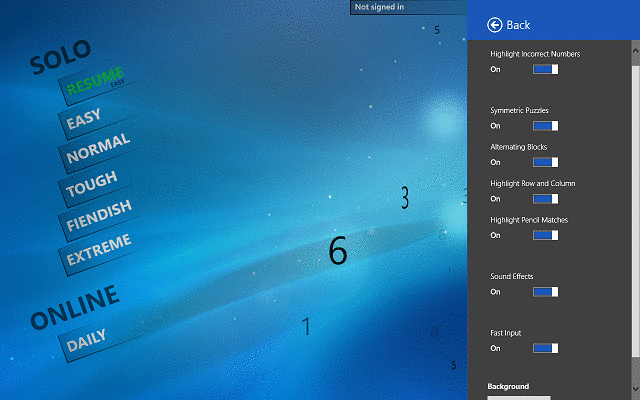
Task: Click the Not signed in status box
Action: pos(409,7)
